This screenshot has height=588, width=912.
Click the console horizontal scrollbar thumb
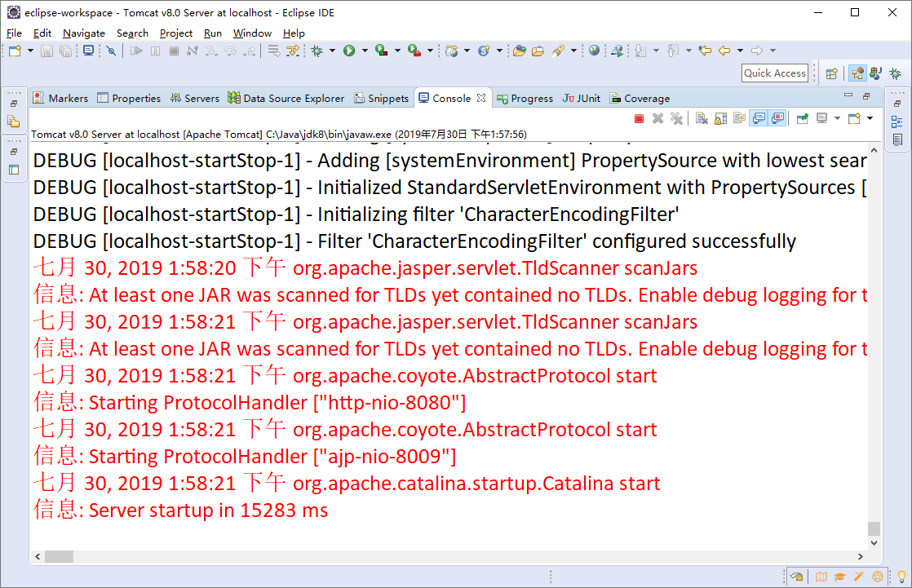pyautogui.click(x=60, y=556)
